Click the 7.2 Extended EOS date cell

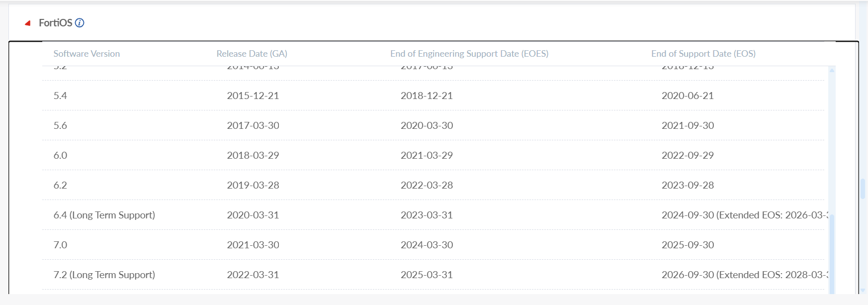click(x=743, y=275)
